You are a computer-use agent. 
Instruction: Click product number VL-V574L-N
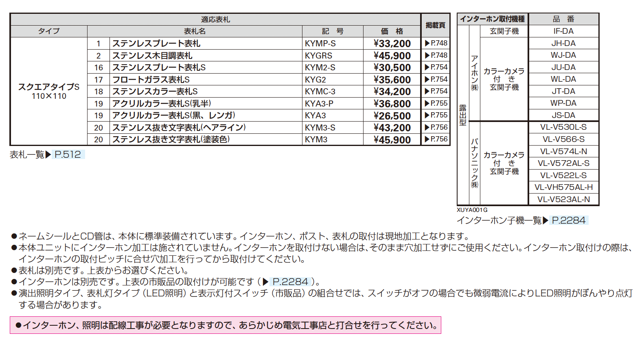coord(563,151)
